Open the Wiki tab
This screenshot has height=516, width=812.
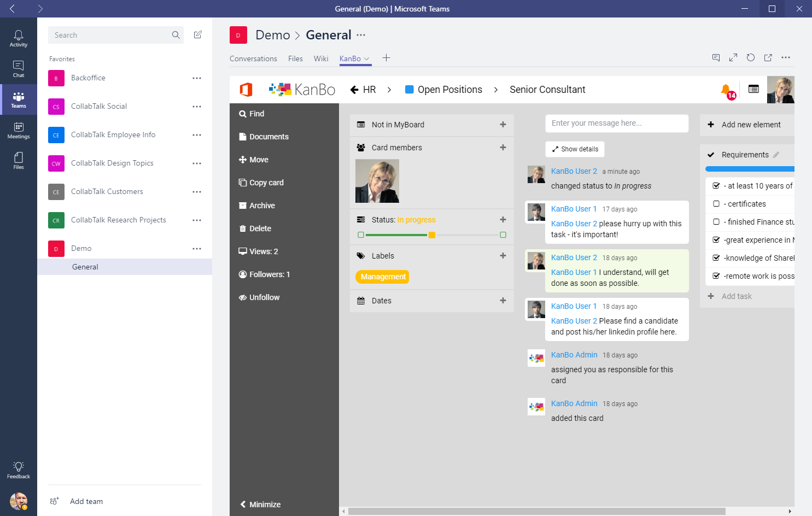[x=321, y=58]
